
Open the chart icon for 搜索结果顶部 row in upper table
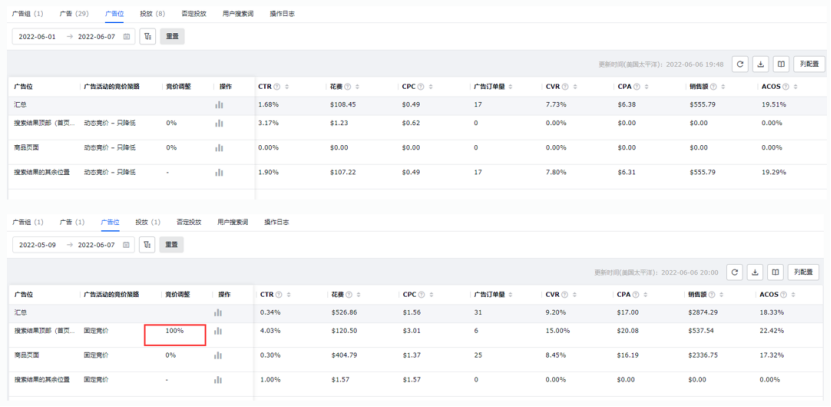(219, 123)
